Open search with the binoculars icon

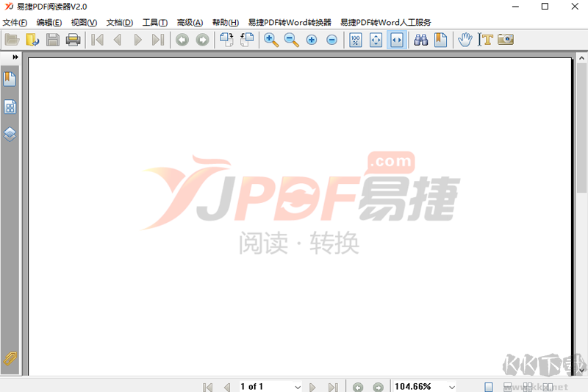point(420,40)
